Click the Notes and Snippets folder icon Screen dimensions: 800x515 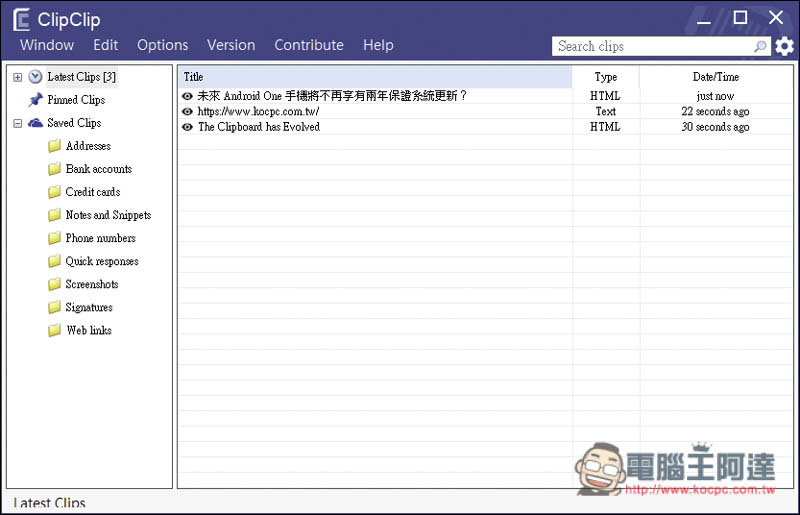55,215
